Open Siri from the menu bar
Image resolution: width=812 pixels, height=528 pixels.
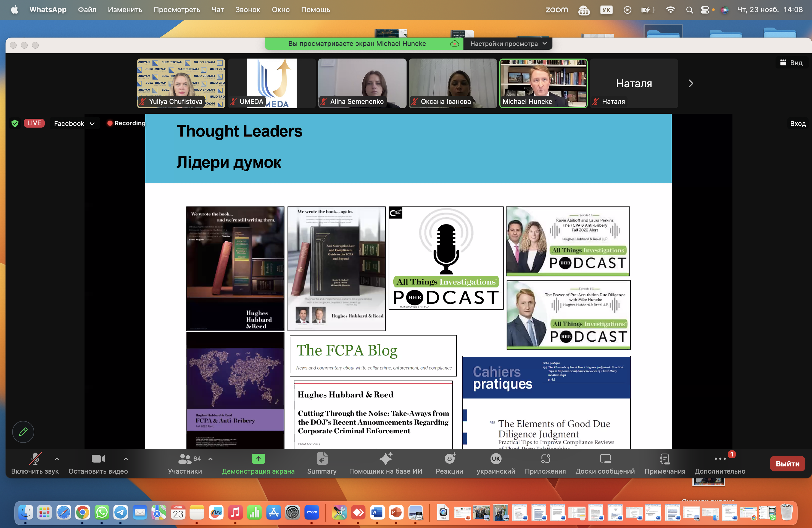[x=725, y=10]
